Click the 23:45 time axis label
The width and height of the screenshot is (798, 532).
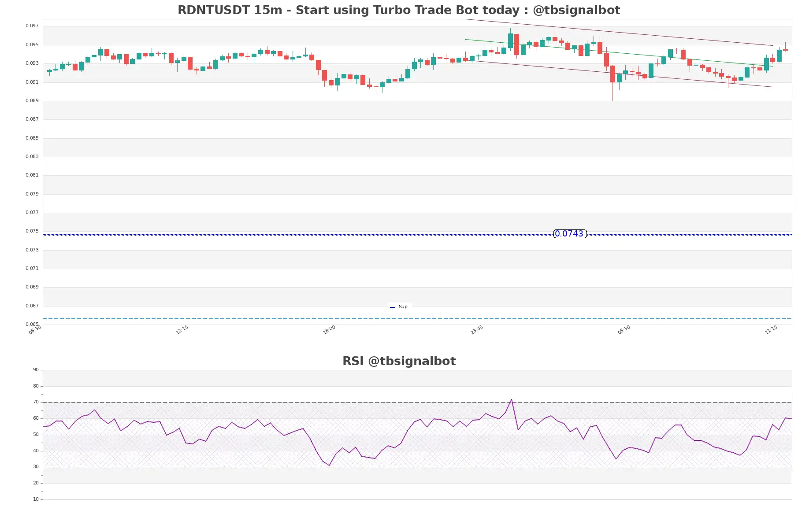pos(477,330)
